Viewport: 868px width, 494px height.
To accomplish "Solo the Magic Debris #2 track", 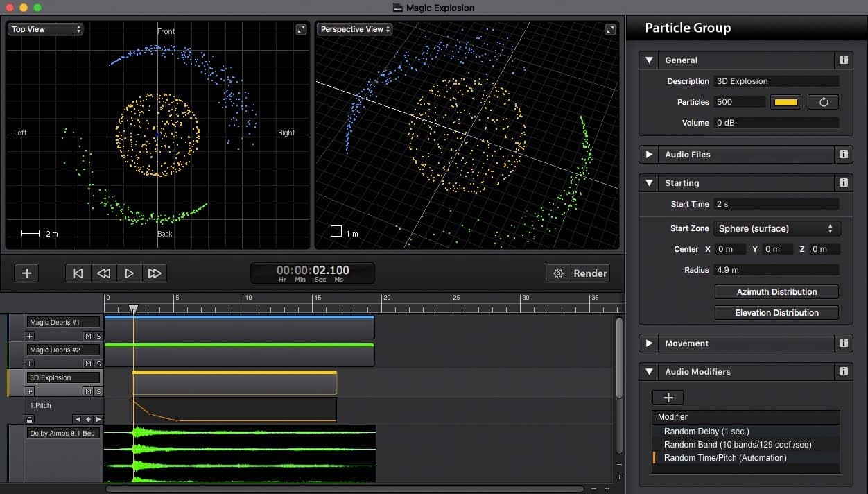I will click(98, 364).
